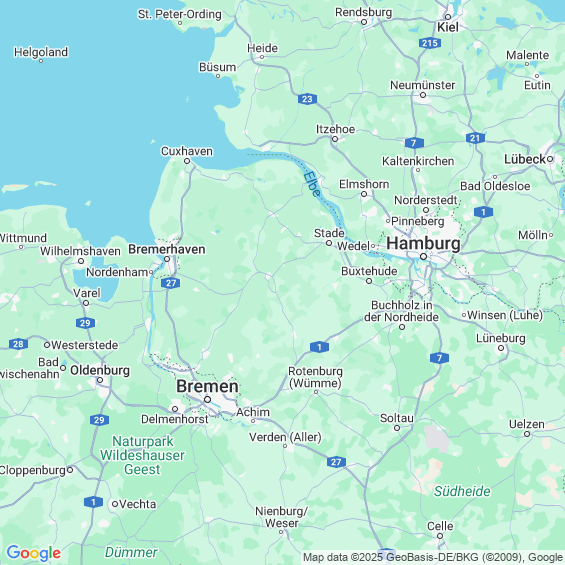Image resolution: width=565 pixels, height=565 pixels.
Task: Select the A27 shield south of Bremerhaven
Action: point(171,283)
